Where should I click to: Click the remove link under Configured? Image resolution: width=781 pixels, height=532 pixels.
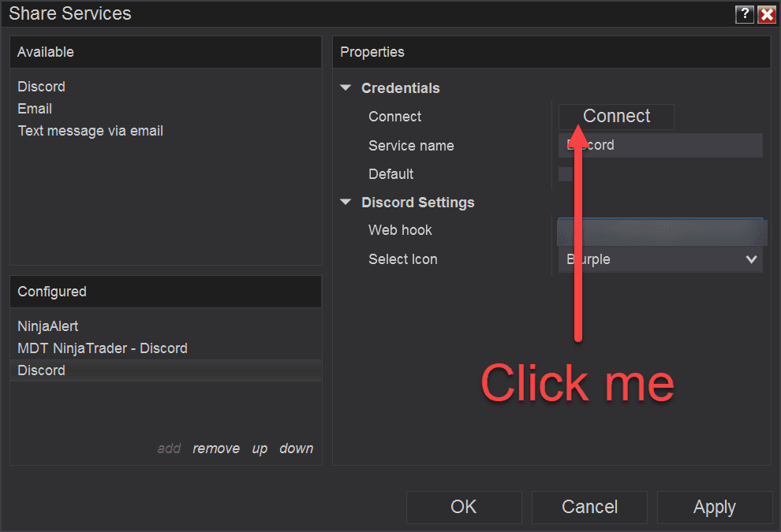pos(216,448)
